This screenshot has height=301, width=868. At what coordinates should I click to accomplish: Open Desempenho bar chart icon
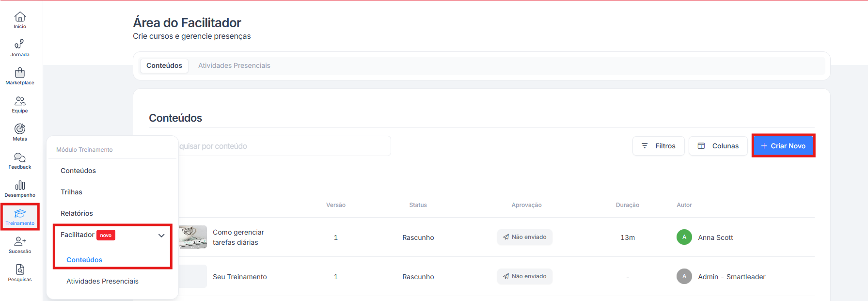pos(20,189)
